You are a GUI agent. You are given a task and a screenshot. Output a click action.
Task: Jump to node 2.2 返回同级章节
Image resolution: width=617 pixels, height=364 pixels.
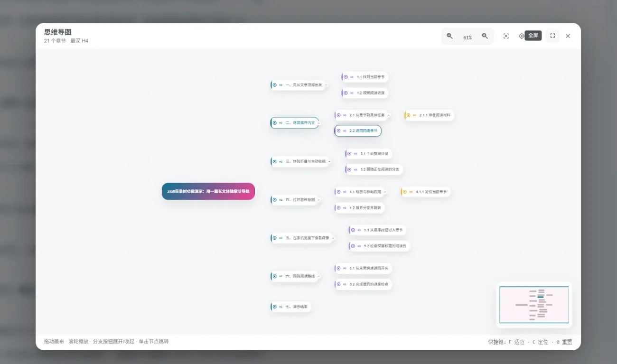coord(358,131)
